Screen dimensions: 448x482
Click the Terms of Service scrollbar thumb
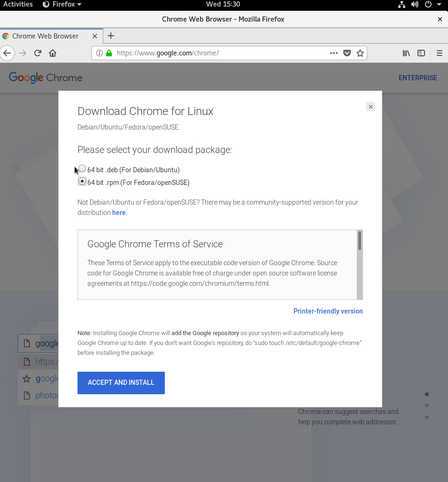coord(360,241)
